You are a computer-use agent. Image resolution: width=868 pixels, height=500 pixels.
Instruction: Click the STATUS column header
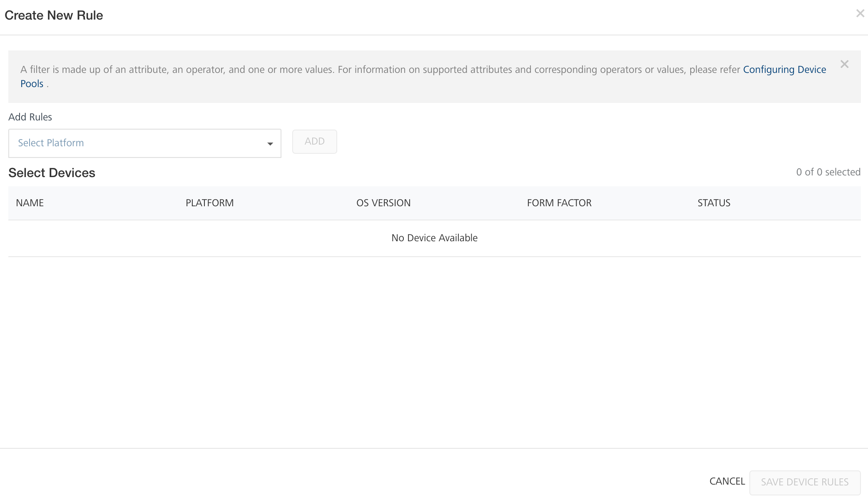pyautogui.click(x=714, y=203)
